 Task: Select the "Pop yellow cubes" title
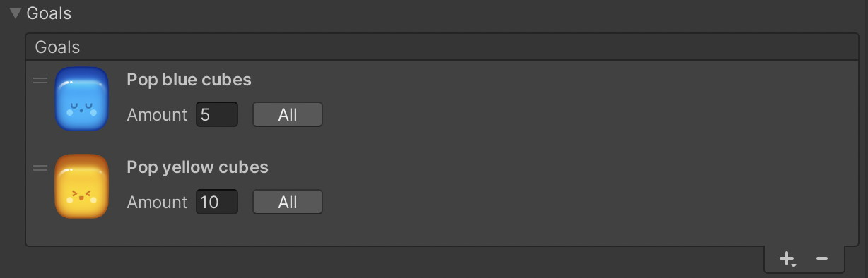[x=197, y=167]
